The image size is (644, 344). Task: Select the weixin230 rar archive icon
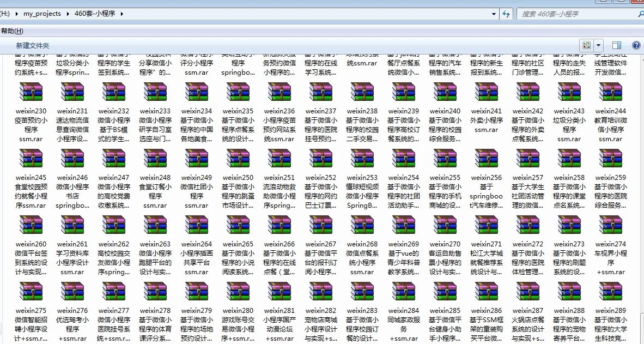click(31, 92)
